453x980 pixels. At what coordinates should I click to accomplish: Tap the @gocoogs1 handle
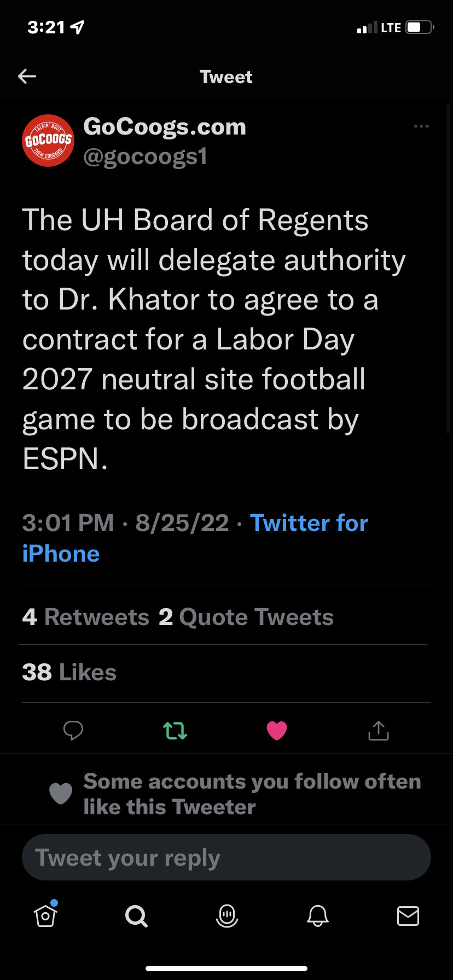(145, 157)
